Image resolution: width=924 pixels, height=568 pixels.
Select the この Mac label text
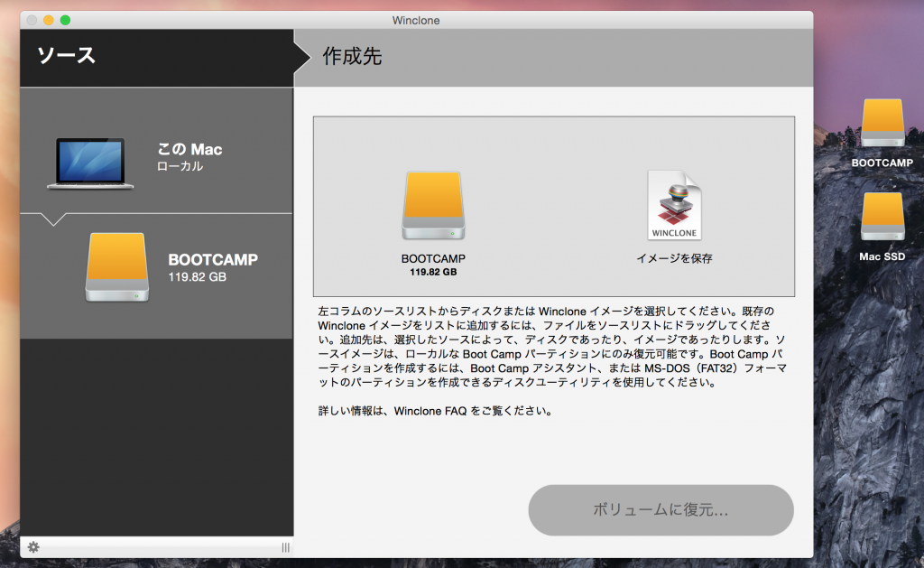[x=189, y=149]
